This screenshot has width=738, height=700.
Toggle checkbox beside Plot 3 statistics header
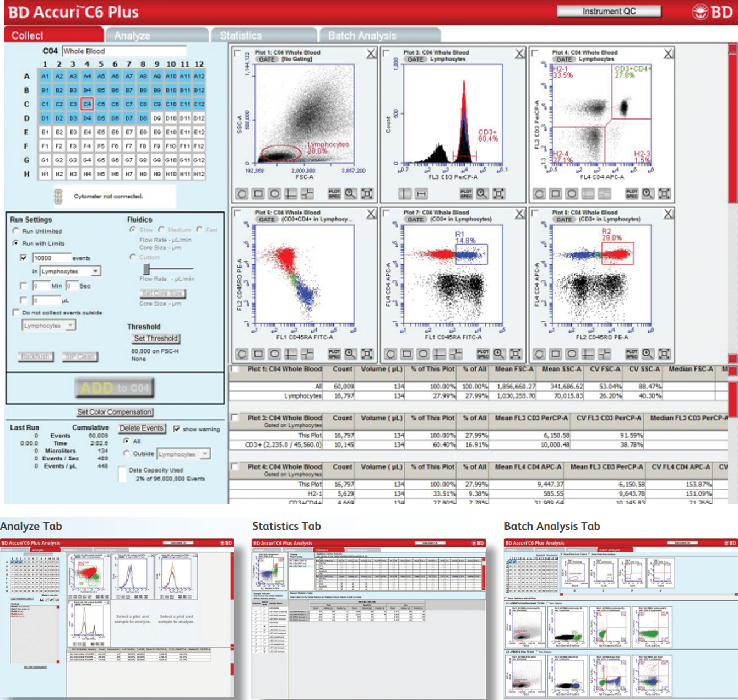point(235,417)
